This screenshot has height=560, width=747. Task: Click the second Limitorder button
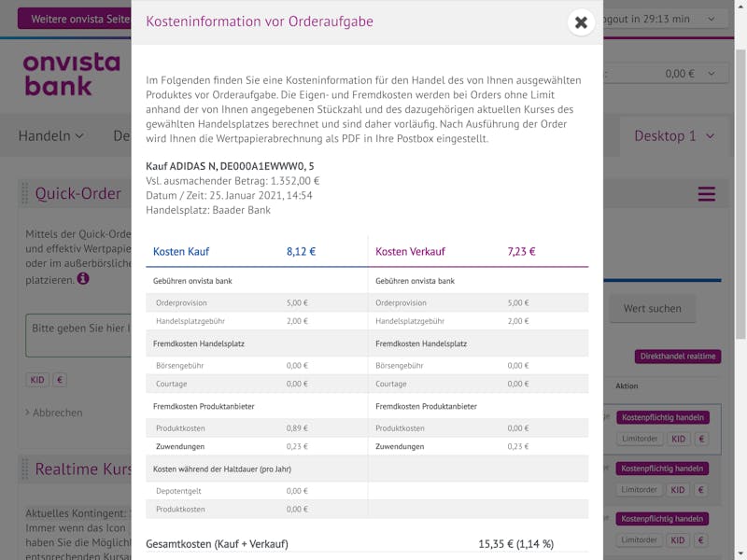(x=639, y=489)
